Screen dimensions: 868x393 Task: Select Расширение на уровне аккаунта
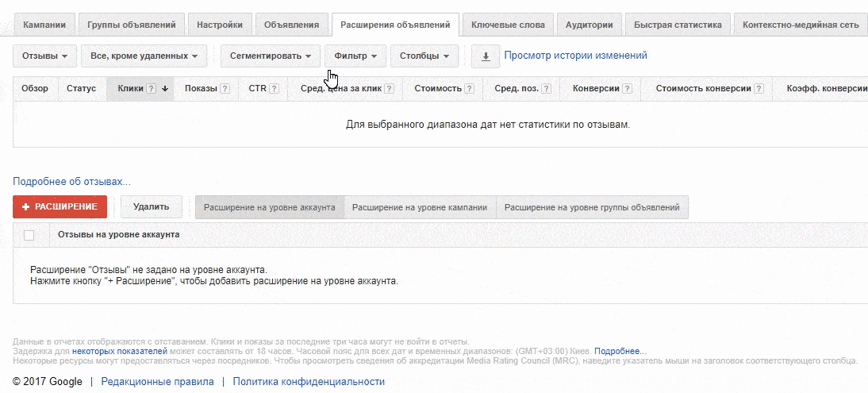270,207
